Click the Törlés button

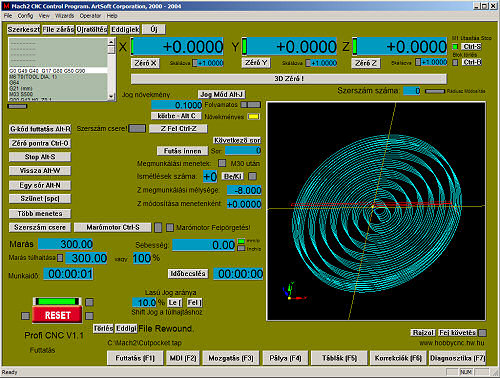pyautogui.click(x=103, y=328)
